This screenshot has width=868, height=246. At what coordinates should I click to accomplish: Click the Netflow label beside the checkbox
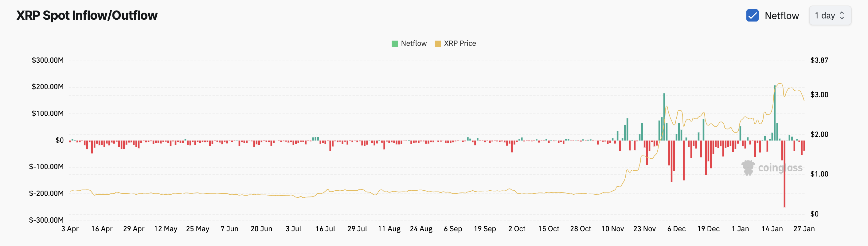pyautogui.click(x=781, y=15)
